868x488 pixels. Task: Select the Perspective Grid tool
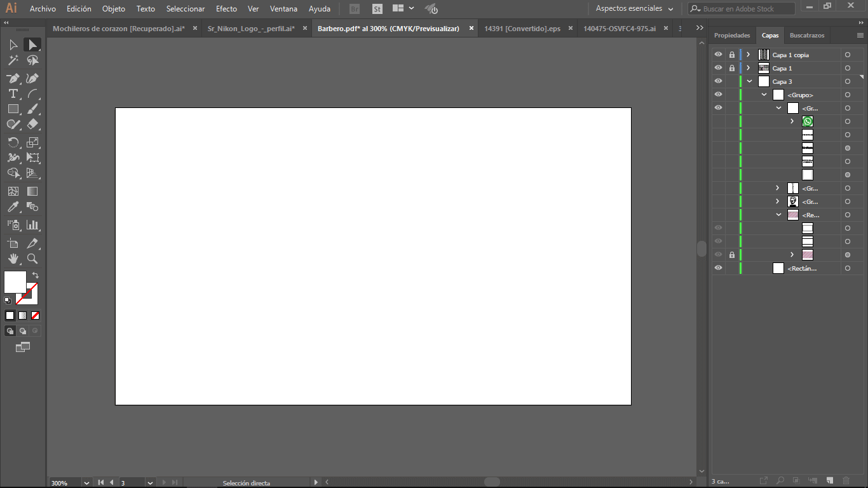pyautogui.click(x=32, y=173)
